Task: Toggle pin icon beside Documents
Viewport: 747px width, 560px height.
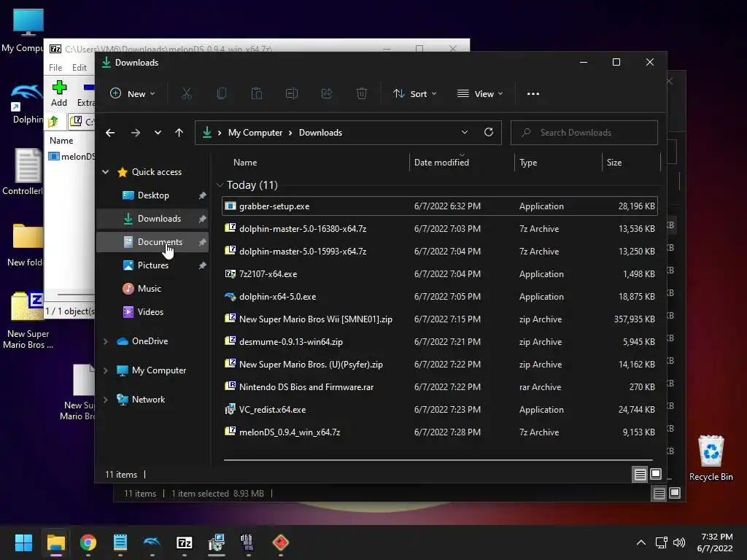Action: click(203, 242)
